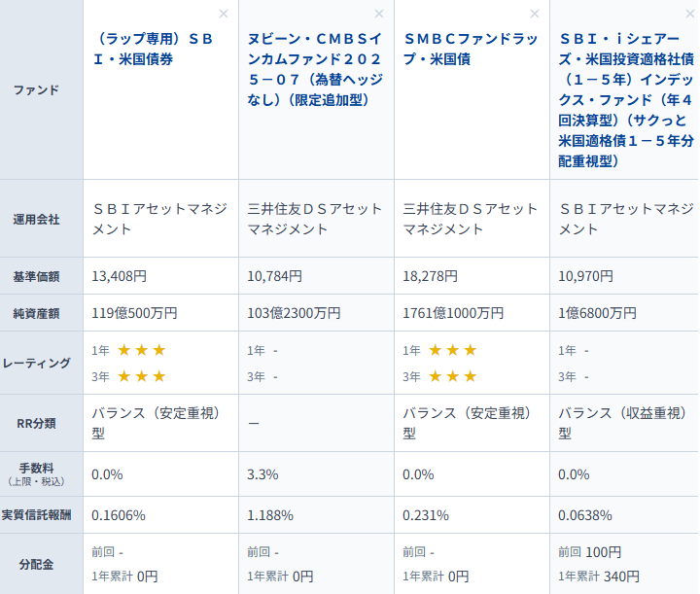The image size is (700, 594).
Task: Remove the （ラップ専用）ＳＢＩ・米国債券 column
Action: pos(224,14)
